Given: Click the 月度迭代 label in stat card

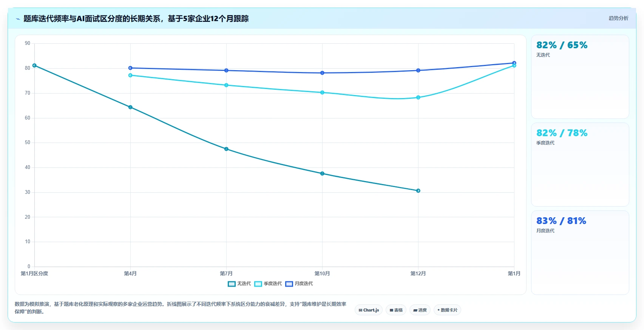Looking at the screenshot, I should [x=545, y=231].
